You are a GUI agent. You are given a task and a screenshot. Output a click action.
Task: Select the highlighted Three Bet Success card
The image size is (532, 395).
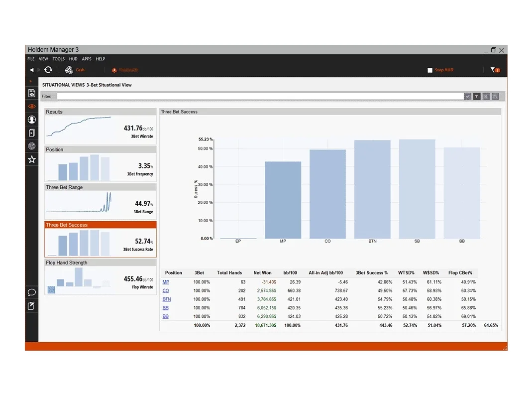(x=101, y=240)
